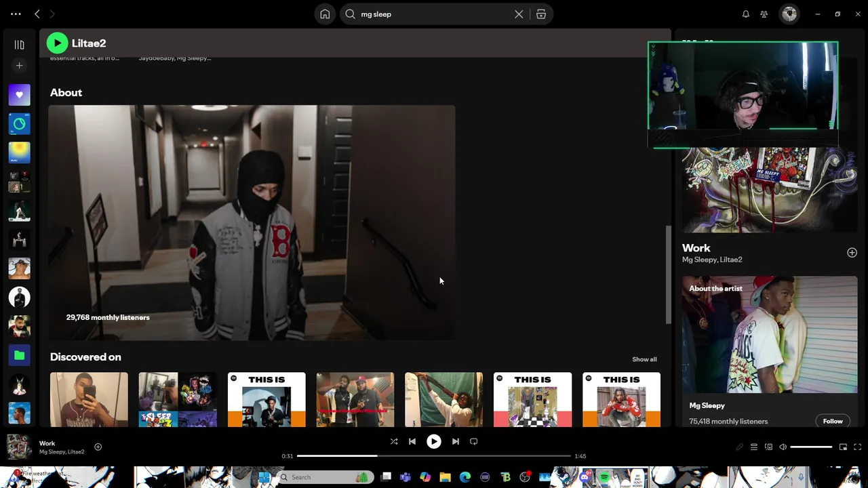Open Connect to a device
The width and height of the screenshot is (868, 488).
tap(768, 447)
